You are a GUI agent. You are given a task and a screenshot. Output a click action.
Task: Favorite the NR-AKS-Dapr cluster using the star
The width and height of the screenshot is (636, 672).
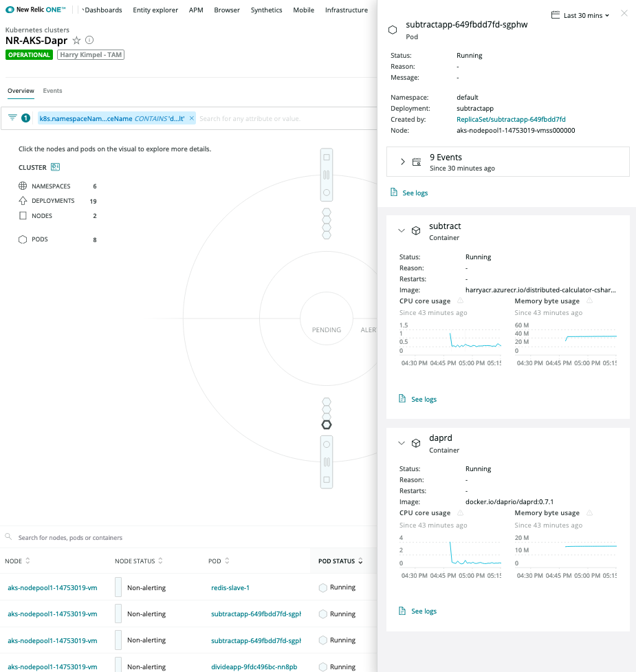coord(76,41)
